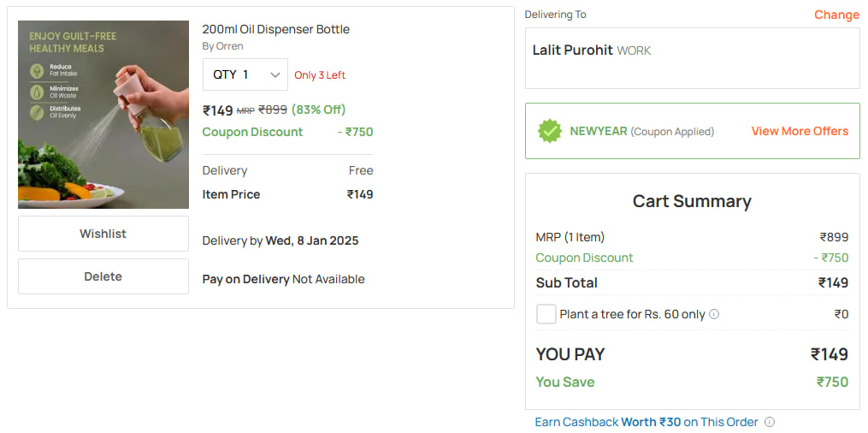Viewport: 868px width, 433px height.
Task: Click the QTY chevron arrow
Action: pyautogui.click(x=275, y=75)
